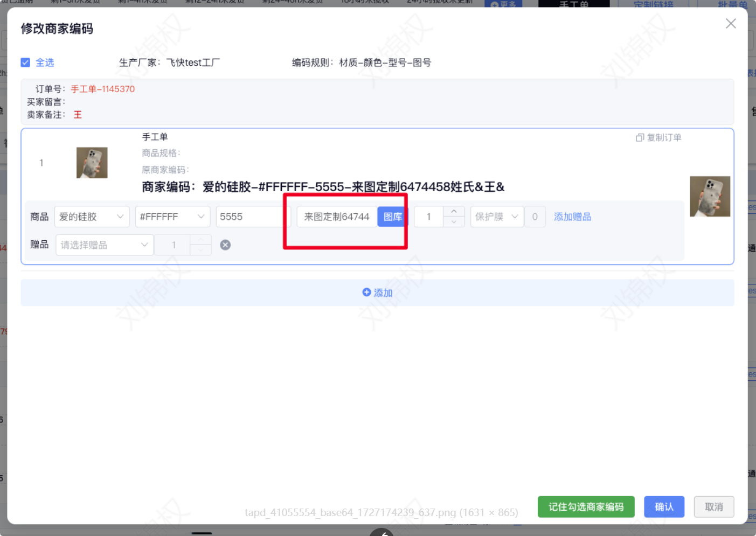Click the 添加赠品 link
Viewport: 756px width, 536px height.
pos(572,217)
